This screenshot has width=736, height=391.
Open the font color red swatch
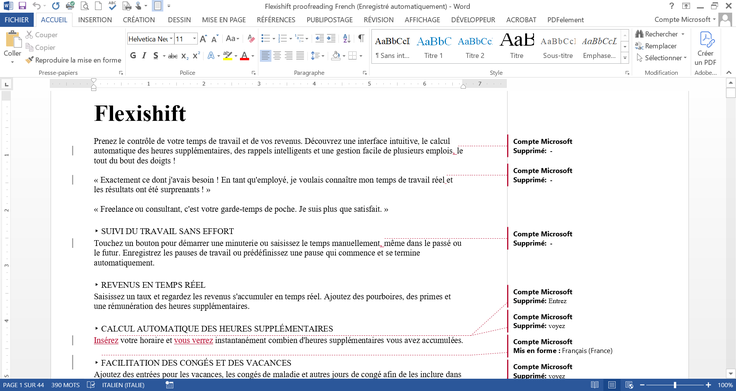tap(244, 56)
